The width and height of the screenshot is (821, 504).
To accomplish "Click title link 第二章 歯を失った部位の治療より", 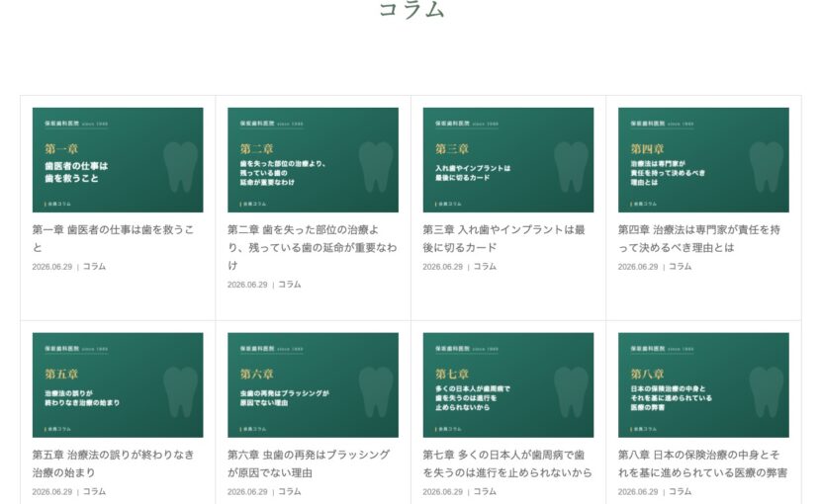I will [x=312, y=247].
